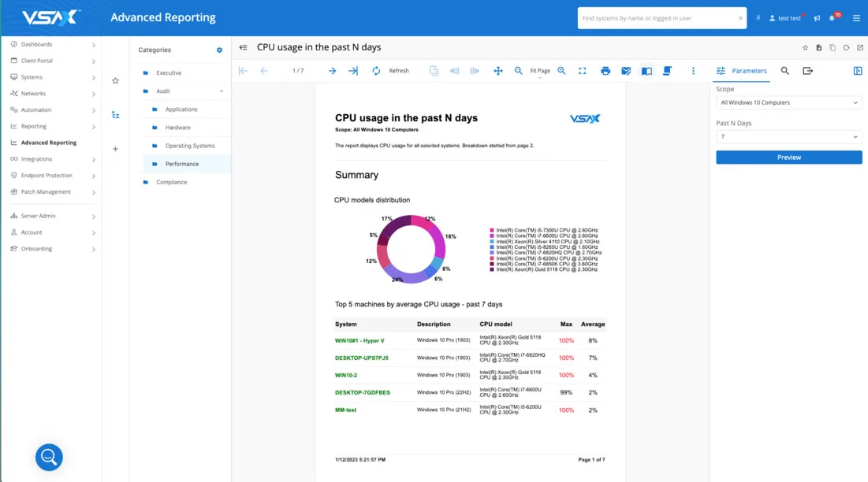The image size is (868, 482).
Task: Open the report search panel
Action: point(785,71)
